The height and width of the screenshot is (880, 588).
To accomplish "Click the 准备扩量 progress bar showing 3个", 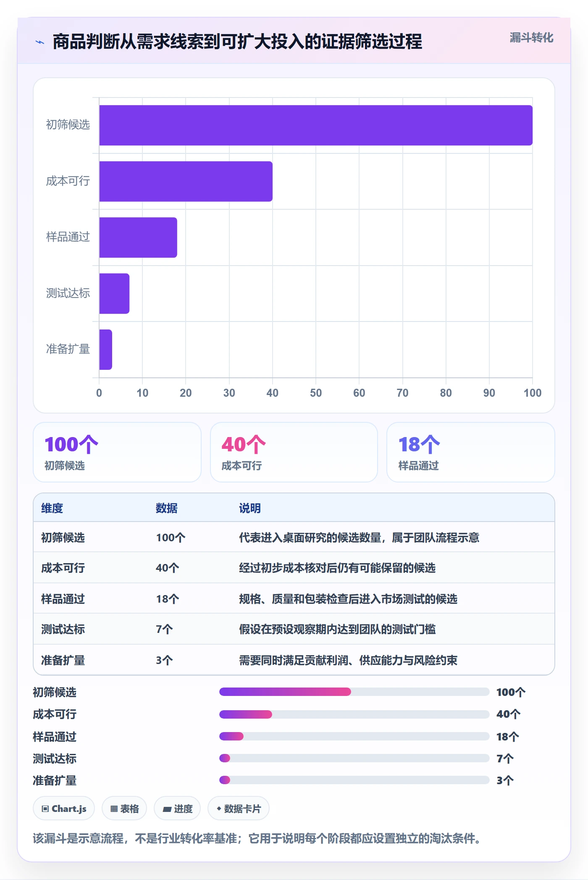I will (x=354, y=780).
